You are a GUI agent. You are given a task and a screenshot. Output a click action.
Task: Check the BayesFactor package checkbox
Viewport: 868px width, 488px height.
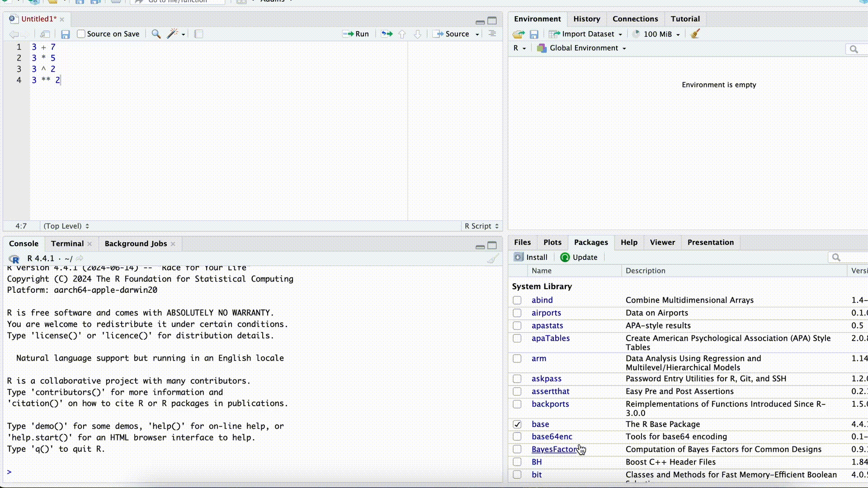(x=517, y=450)
